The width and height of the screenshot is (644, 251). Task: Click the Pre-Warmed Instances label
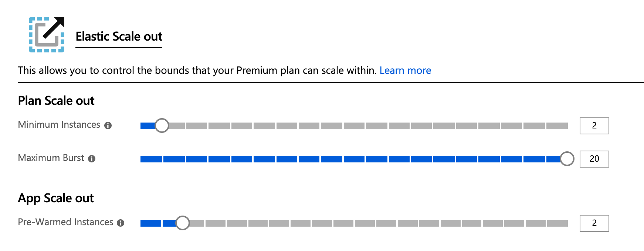66,223
